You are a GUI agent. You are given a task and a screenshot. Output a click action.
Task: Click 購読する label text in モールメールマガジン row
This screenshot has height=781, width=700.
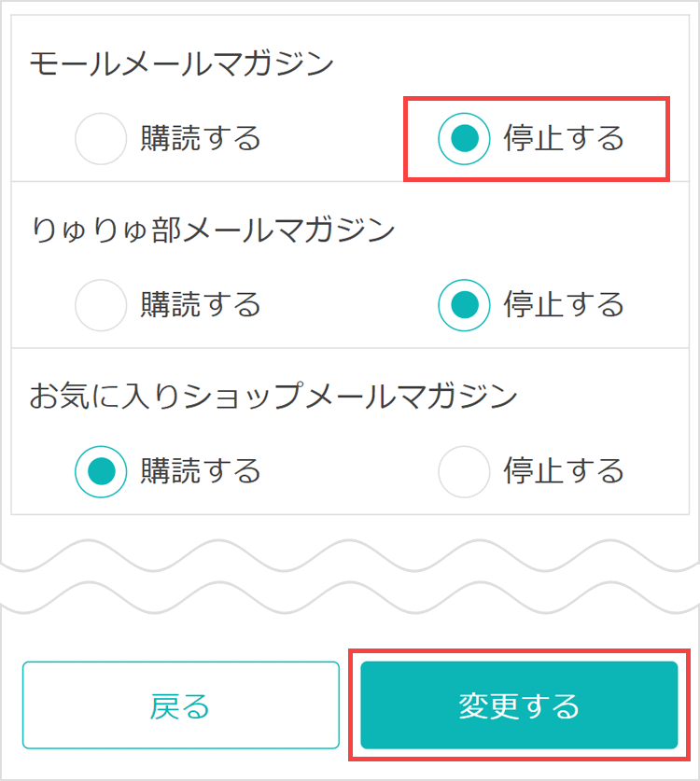point(201,138)
